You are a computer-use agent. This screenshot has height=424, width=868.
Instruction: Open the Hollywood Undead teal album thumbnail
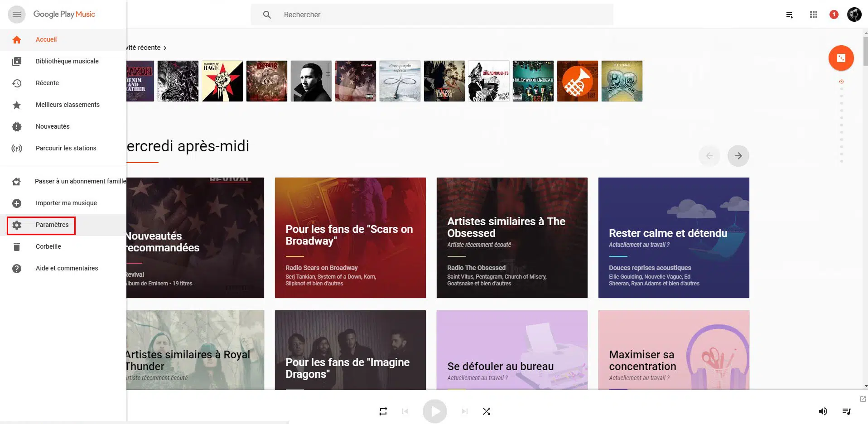(x=533, y=81)
